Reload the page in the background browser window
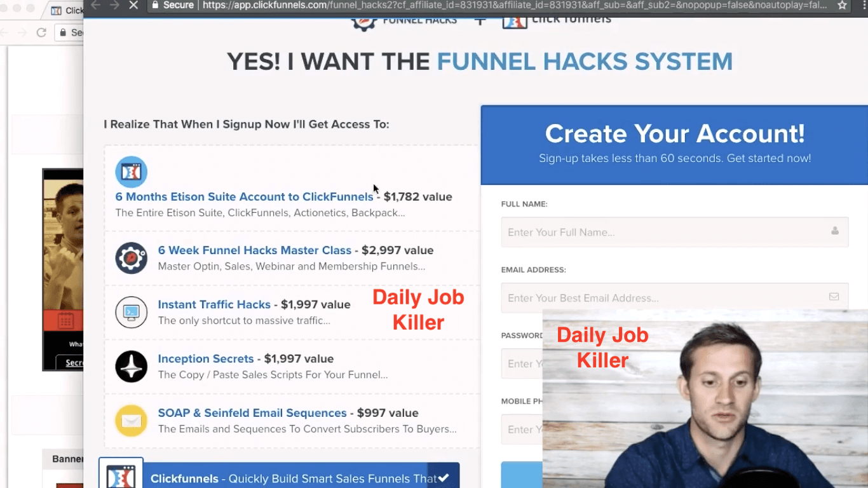Screen dimensions: 868x488 click(x=41, y=32)
